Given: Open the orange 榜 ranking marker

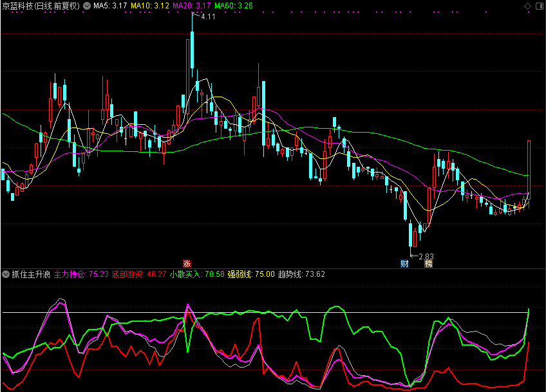Looking at the screenshot, I should [428, 263].
